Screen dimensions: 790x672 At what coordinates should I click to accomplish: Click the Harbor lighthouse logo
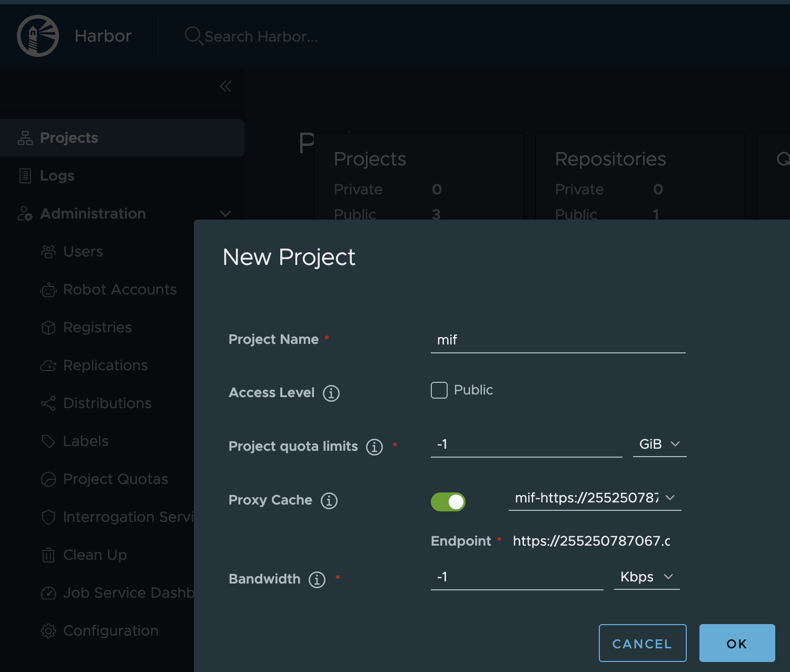(x=37, y=36)
